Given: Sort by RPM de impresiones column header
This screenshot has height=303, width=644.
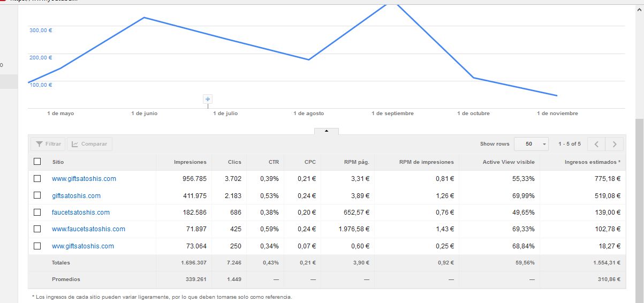Looking at the screenshot, I should coord(426,162).
